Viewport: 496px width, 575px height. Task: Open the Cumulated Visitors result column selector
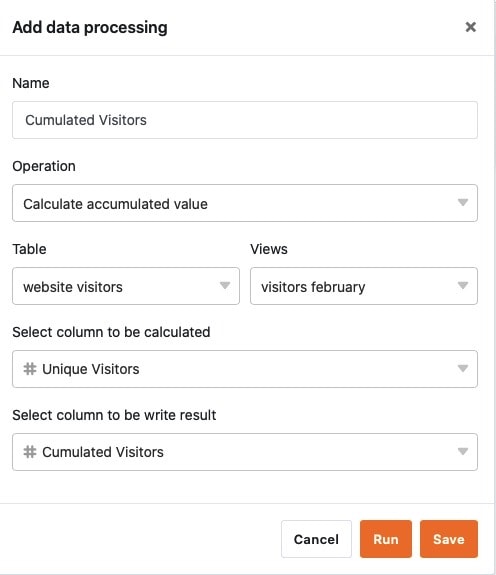tap(245, 452)
